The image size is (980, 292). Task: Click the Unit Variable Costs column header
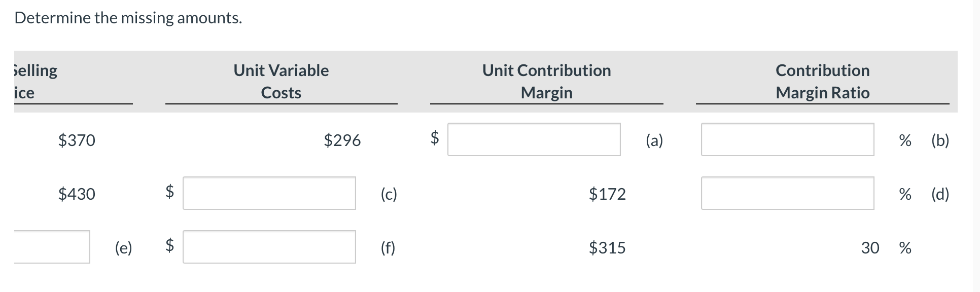pyautogui.click(x=281, y=81)
